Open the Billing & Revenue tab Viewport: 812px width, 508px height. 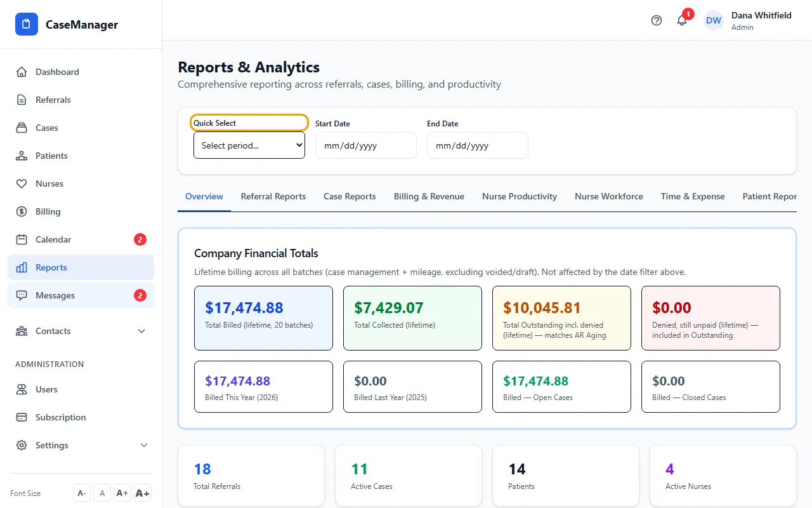pyautogui.click(x=429, y=197)
